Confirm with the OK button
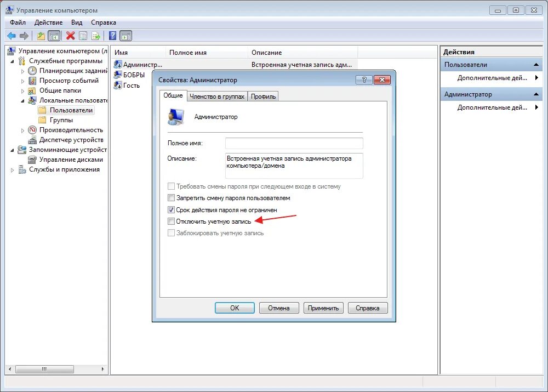 [x=235, y=308]
